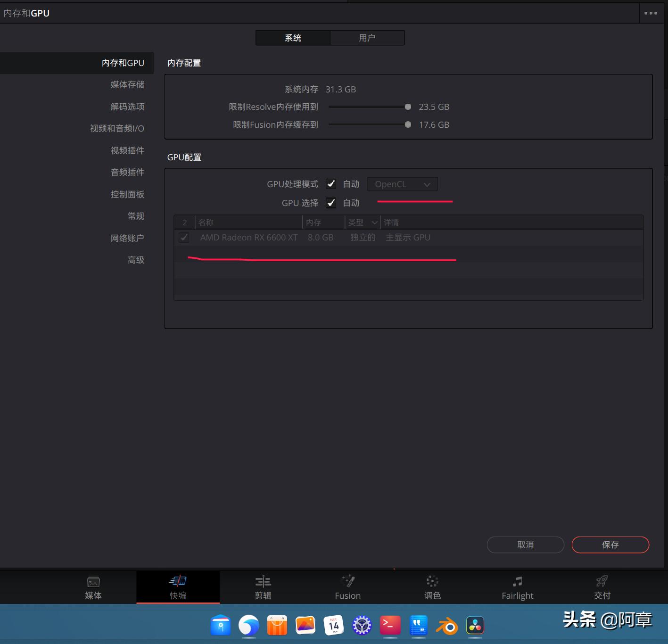Viewport: 668px width, 644px height.
Task: Select the 用户 (User) tab
Action: click(x=367, y=38)
